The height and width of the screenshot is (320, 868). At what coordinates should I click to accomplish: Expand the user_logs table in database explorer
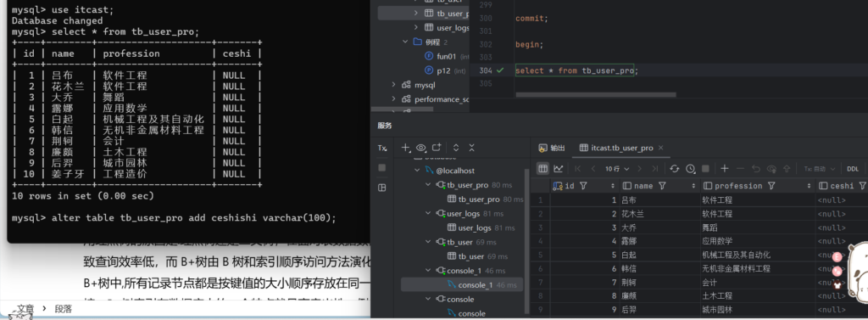point(416,27)
